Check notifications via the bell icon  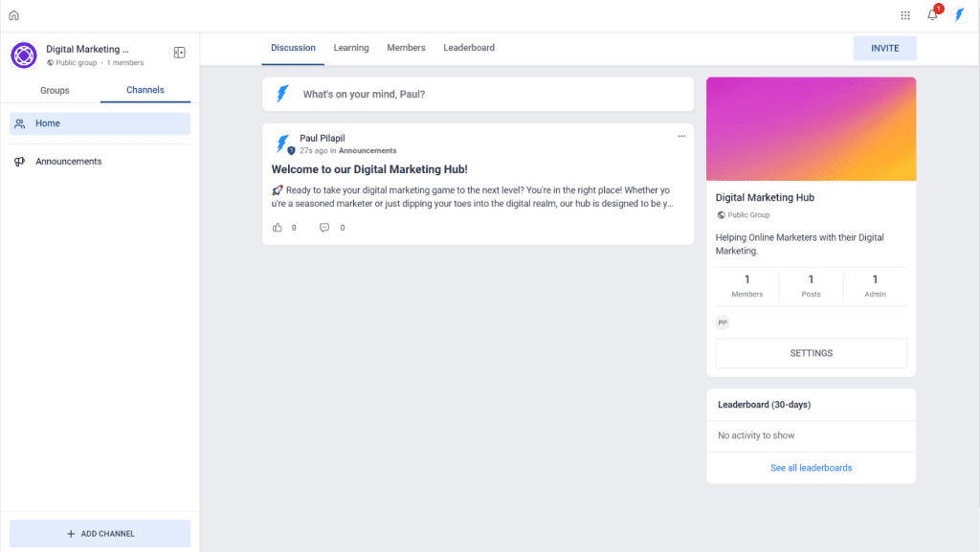(932, 14)
